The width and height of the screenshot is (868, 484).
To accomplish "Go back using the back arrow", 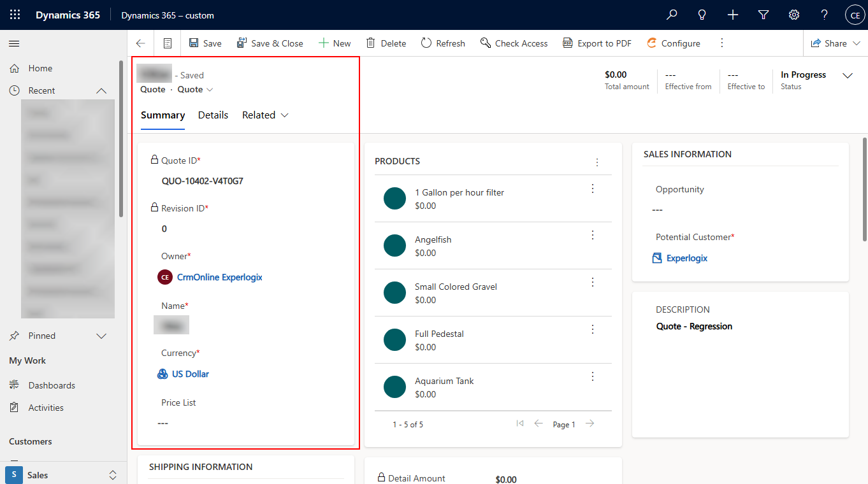I will (x=141, y=43).
